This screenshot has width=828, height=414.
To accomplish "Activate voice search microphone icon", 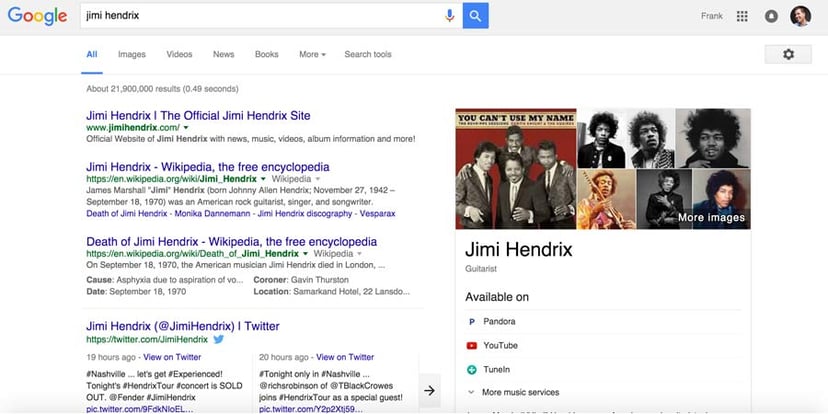I will (x=449, y=16).
